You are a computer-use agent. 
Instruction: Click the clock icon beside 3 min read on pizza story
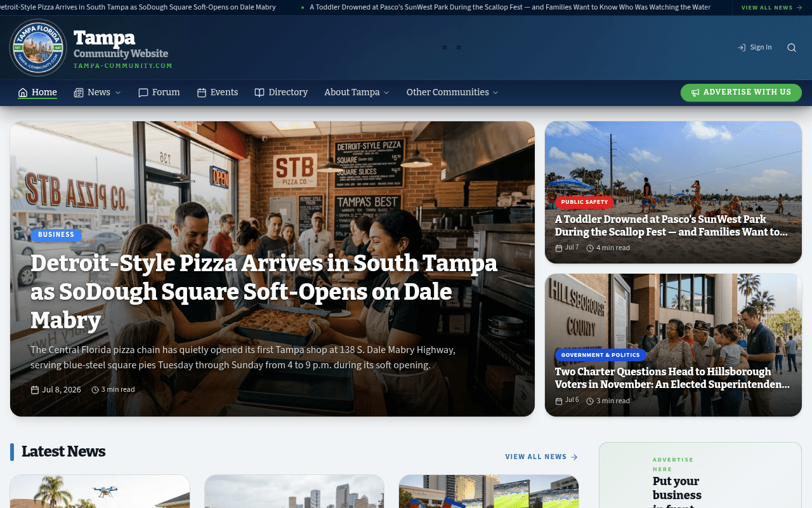pyautogui.click(x=95, y=390)
